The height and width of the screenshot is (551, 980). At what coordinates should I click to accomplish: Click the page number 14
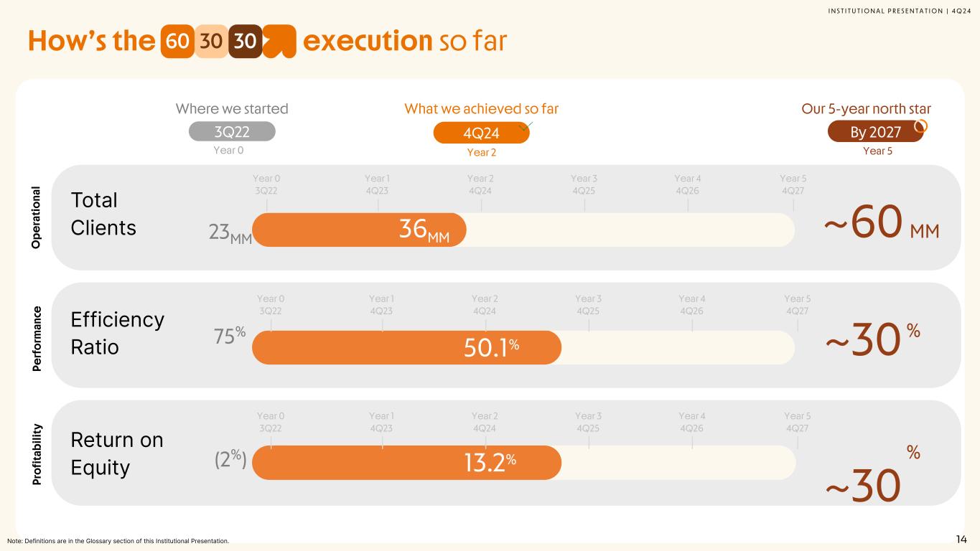coord(961,540)
